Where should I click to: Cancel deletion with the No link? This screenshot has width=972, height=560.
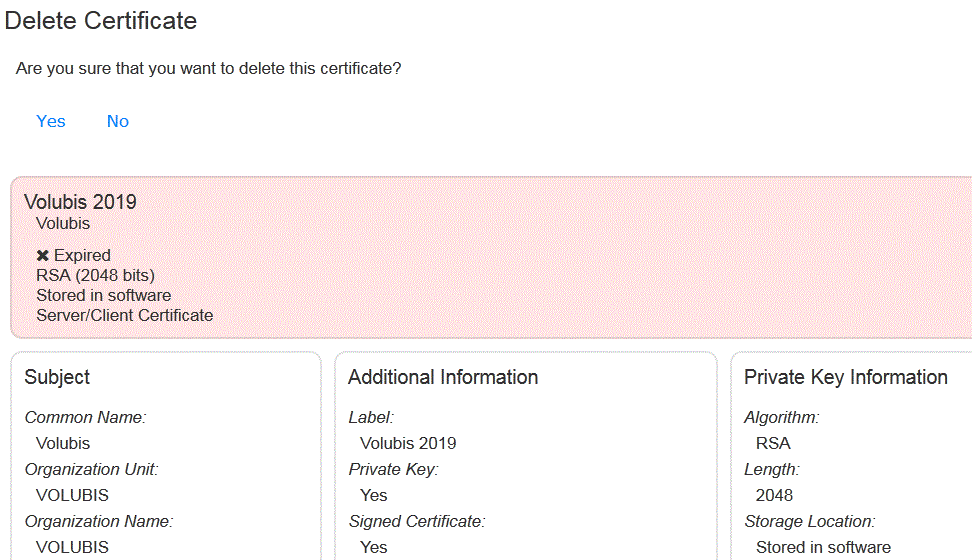(118, 121)
